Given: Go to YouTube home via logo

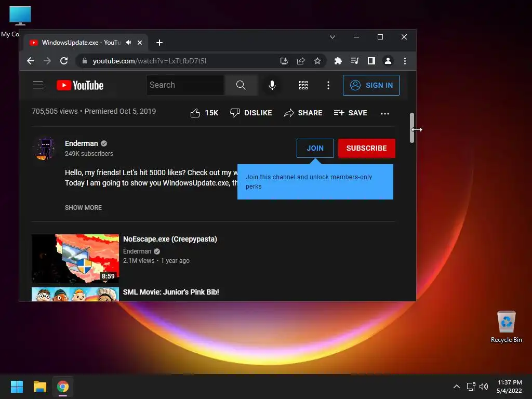Looking at the screenshot, I should pyautogui.click(x=80, y=85).
